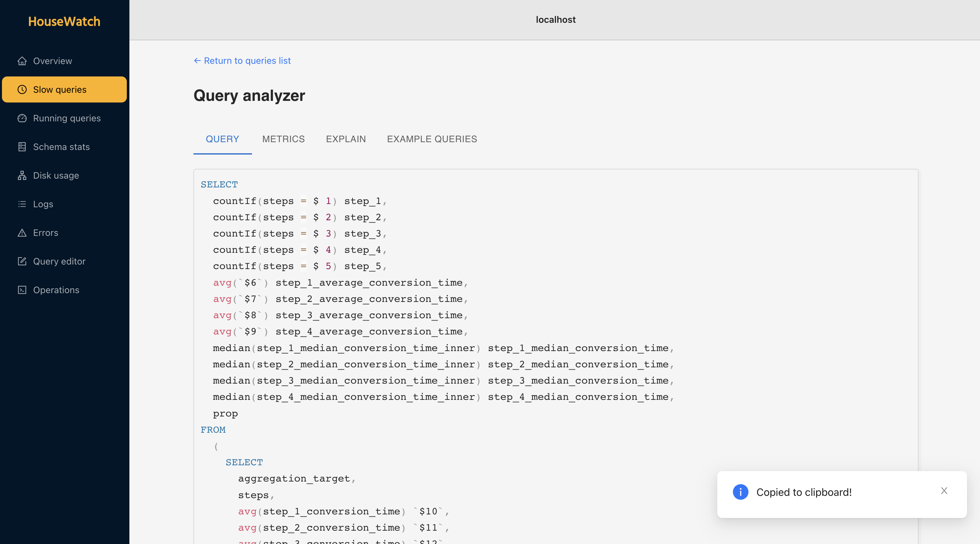
Task: Click the Errors warning triangle icon
Action: click(x=22, y=233)
